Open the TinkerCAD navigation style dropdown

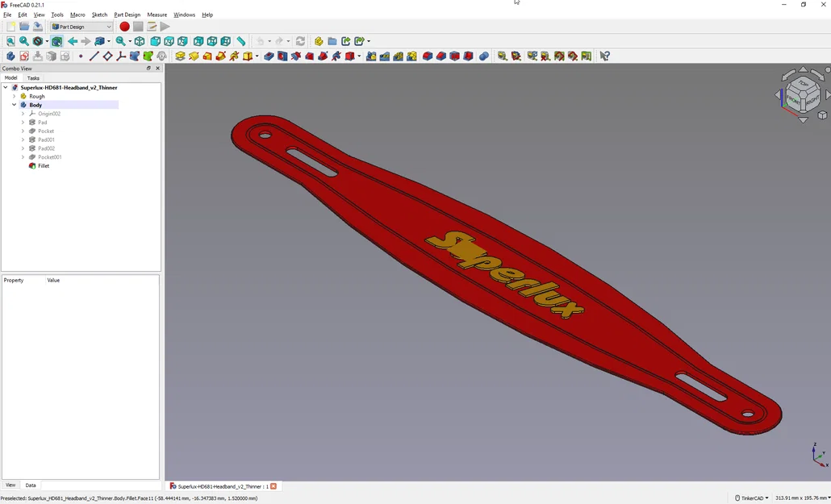751,498
